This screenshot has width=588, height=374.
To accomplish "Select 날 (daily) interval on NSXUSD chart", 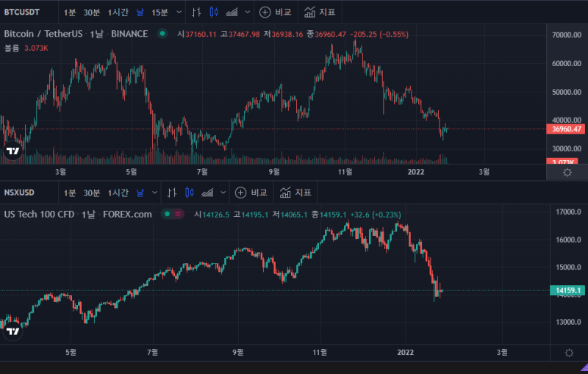I will point(140,193).
